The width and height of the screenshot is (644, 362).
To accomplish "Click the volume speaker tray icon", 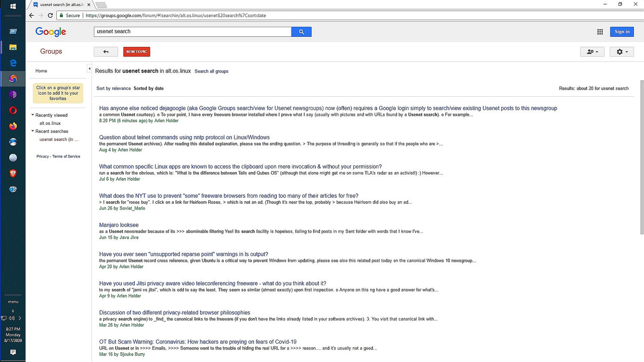I will tap(11, 318).
